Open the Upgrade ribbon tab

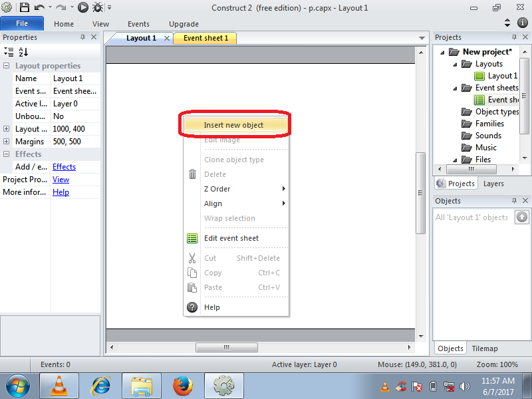[184, 24]
